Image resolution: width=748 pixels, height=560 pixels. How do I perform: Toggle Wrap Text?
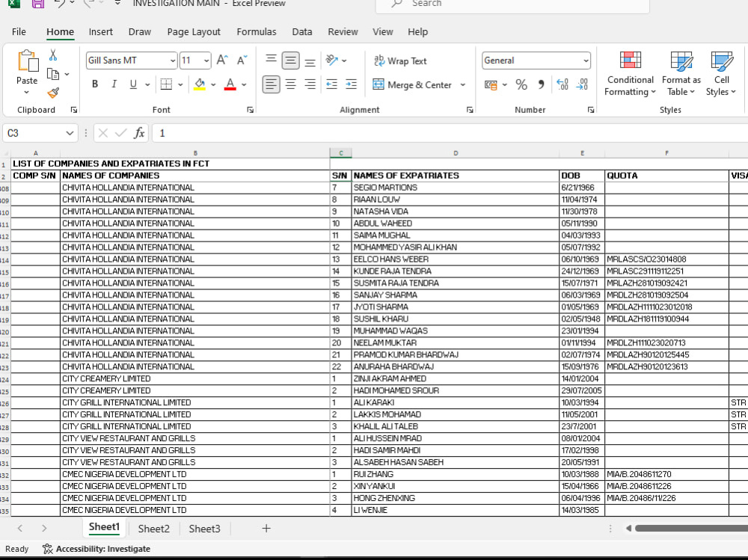(x=400, y=61)
